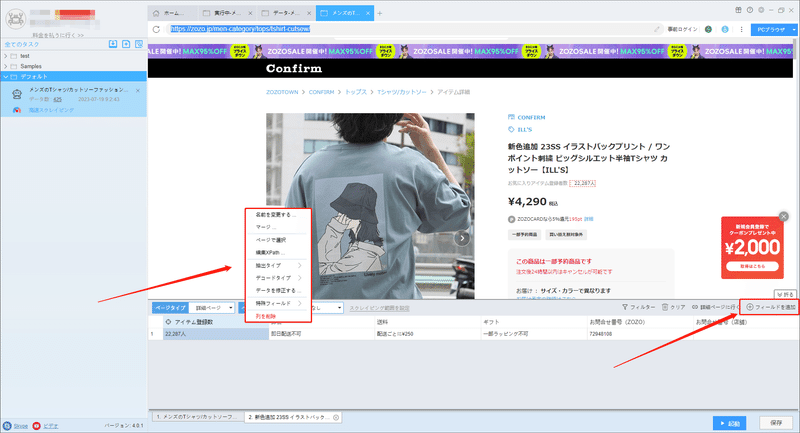This screenshot has height=433, width=800.
Task: Select 名前を変更する in context menu
Action: point(278,215)
